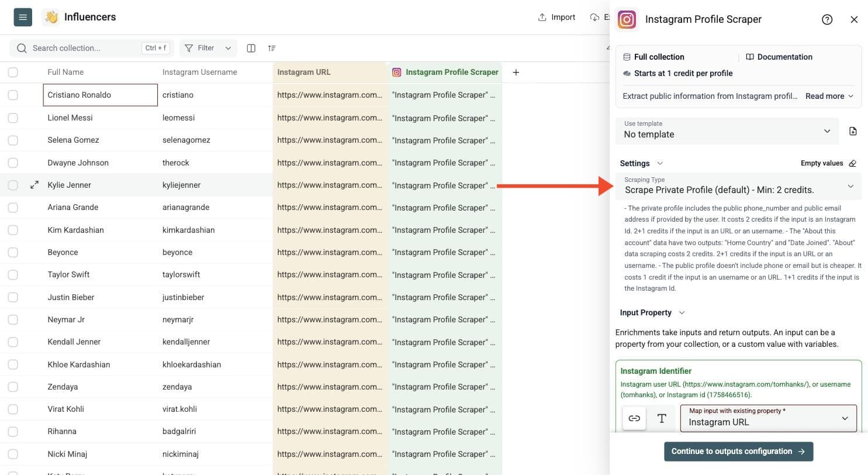Expand the Kylie Jenner row

click(x=34, y=185)
